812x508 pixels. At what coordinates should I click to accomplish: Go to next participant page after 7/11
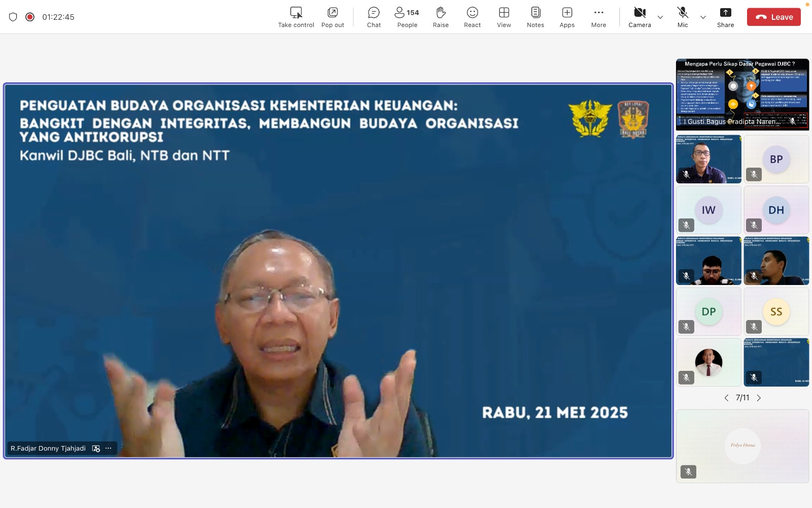[759, 398]
